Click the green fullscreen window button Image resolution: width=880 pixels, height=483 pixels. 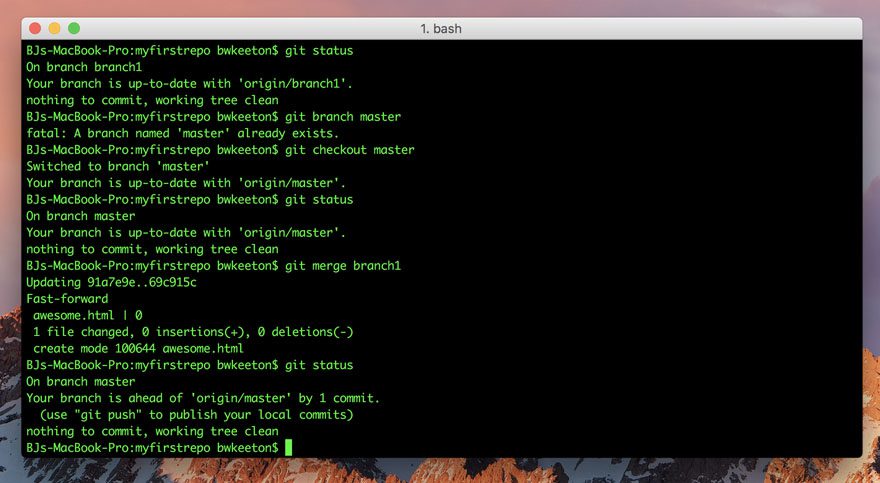74,28
